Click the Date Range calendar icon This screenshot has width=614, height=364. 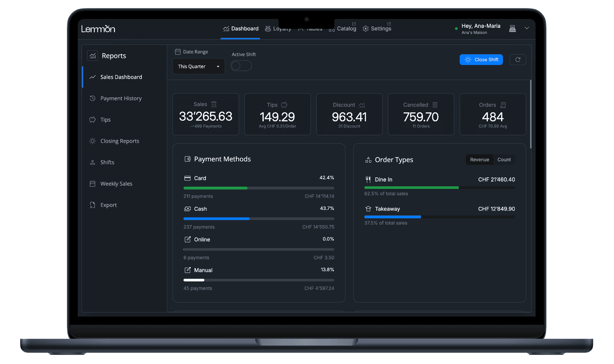click(x=178, y=52)
